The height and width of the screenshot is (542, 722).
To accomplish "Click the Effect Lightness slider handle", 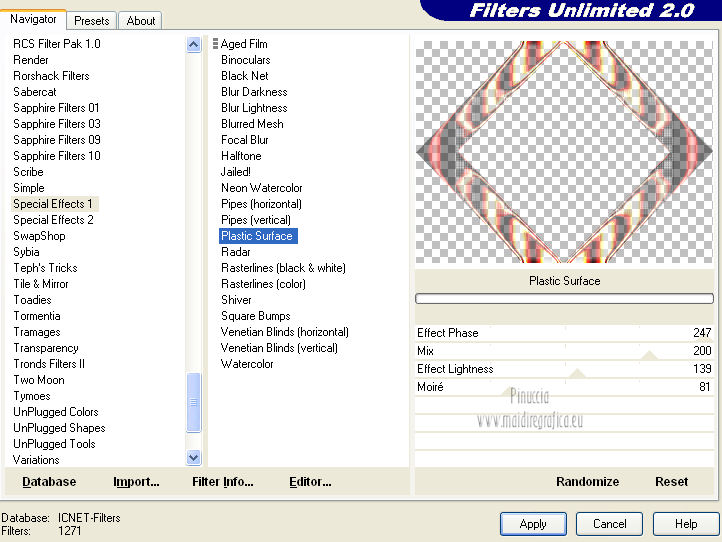I will [577, 373].
